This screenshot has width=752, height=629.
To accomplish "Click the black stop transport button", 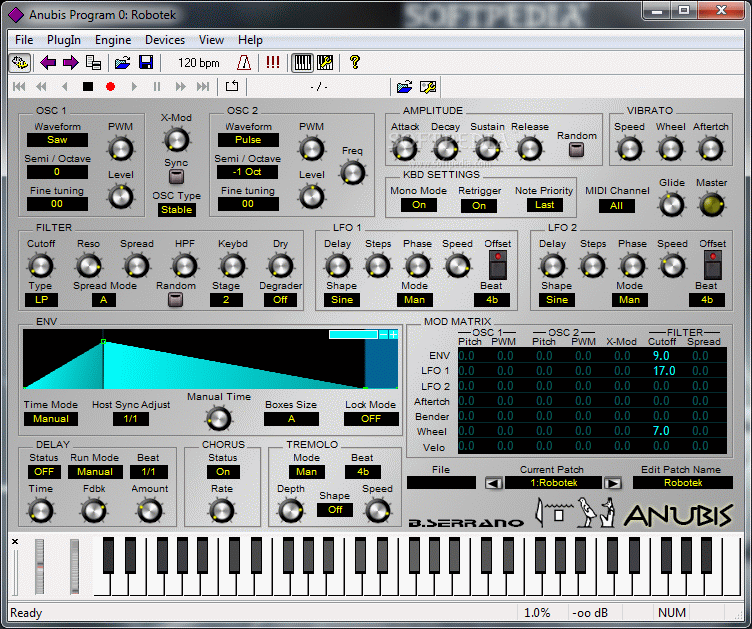I will (88, 87).
